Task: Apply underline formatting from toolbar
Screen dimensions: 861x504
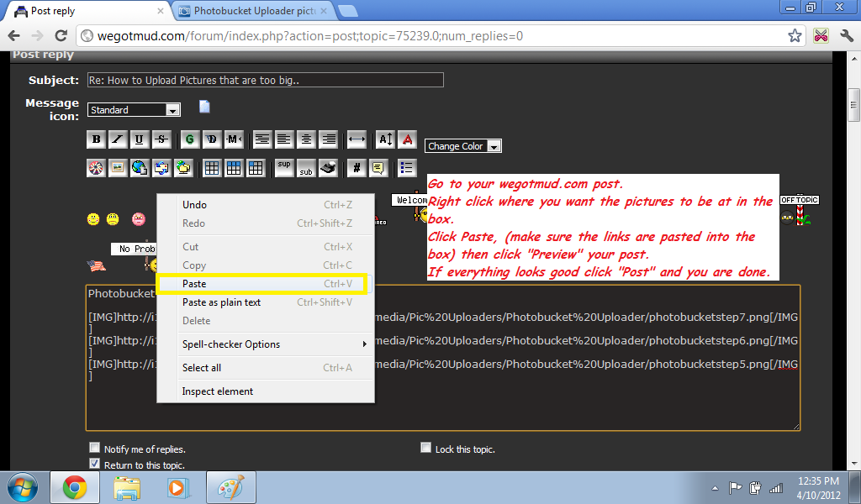Action: [x=140, y=139]
